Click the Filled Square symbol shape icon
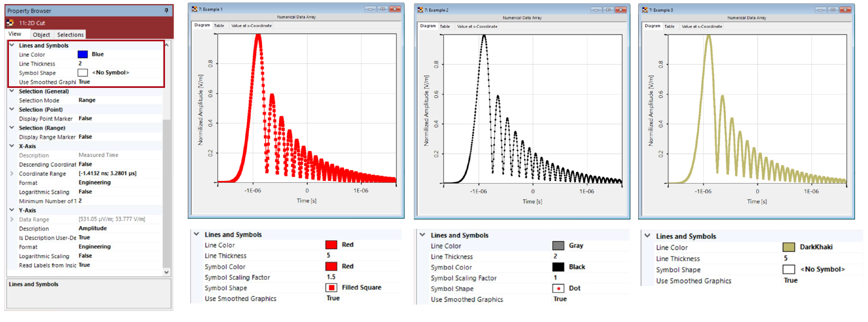 coord(332,288)
